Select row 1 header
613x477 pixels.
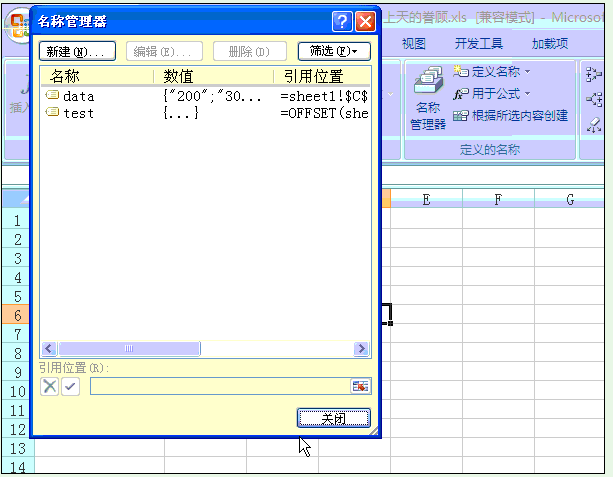[16, 220]
